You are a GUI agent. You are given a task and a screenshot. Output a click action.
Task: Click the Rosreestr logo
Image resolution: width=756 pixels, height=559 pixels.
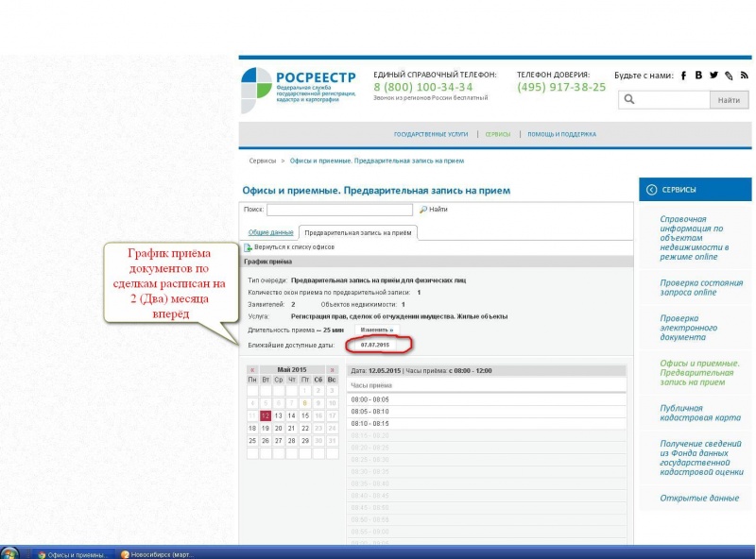pyautogui.click(x=299, y=90)
